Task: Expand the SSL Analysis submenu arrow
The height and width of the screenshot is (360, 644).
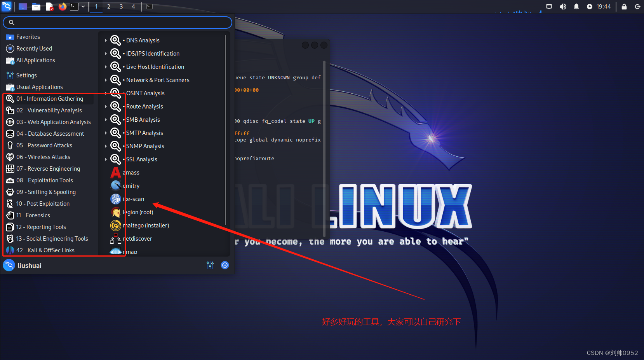Action: [106, 159]
